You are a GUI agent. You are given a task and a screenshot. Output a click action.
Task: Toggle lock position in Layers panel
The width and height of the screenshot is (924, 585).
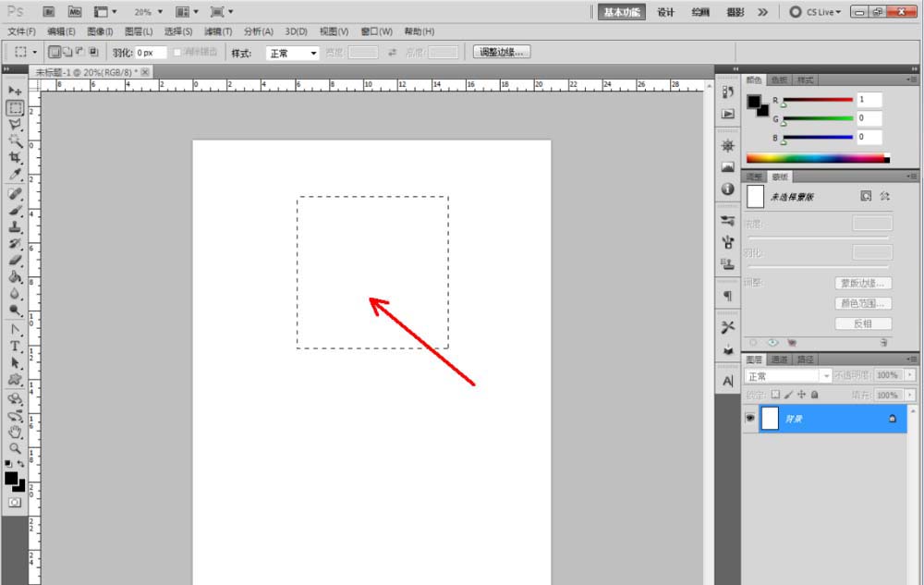coord(801,395)
